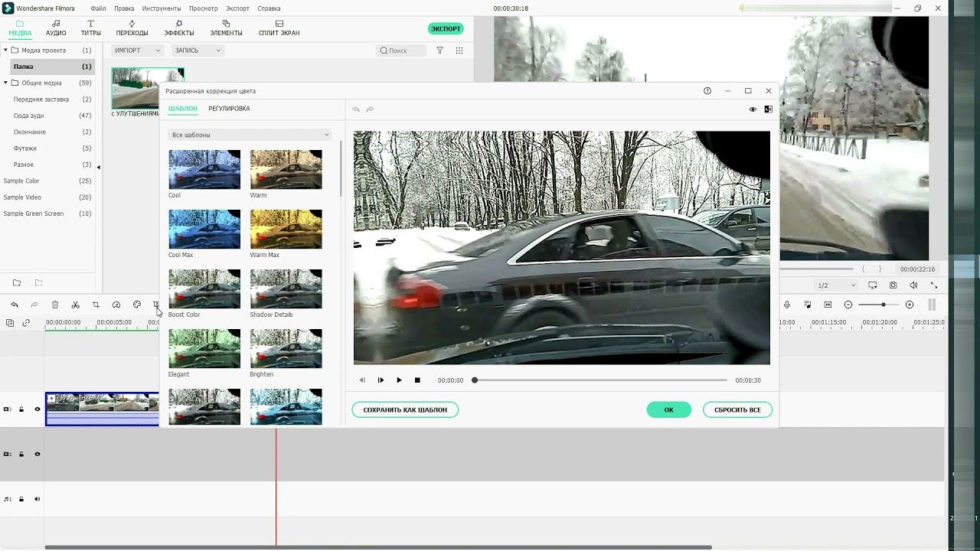Mute audio track 1 with its speaker icon
Screen dimensions: 980x551
click(37, 499)
